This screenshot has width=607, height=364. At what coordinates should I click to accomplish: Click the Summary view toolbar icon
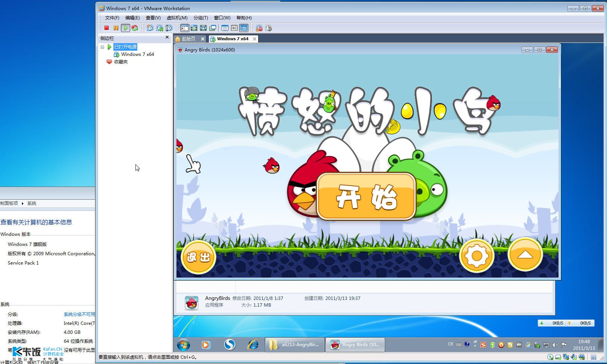(225, 28)
